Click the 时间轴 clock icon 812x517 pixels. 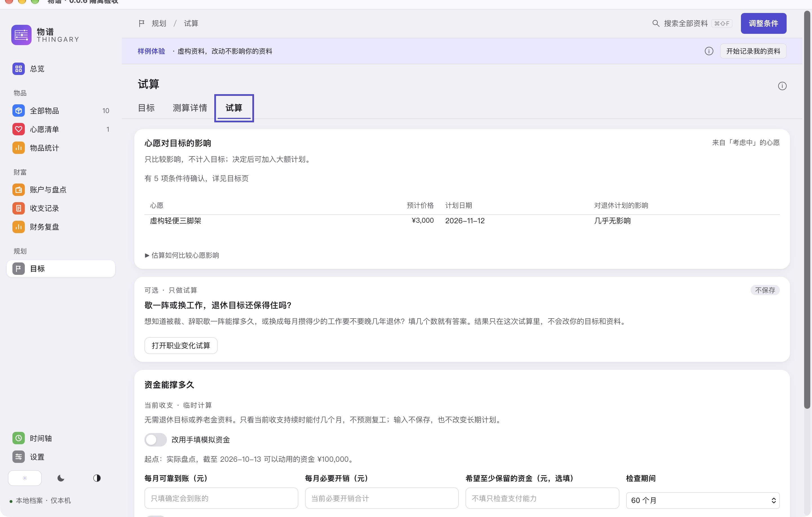[x=19, y=438]
